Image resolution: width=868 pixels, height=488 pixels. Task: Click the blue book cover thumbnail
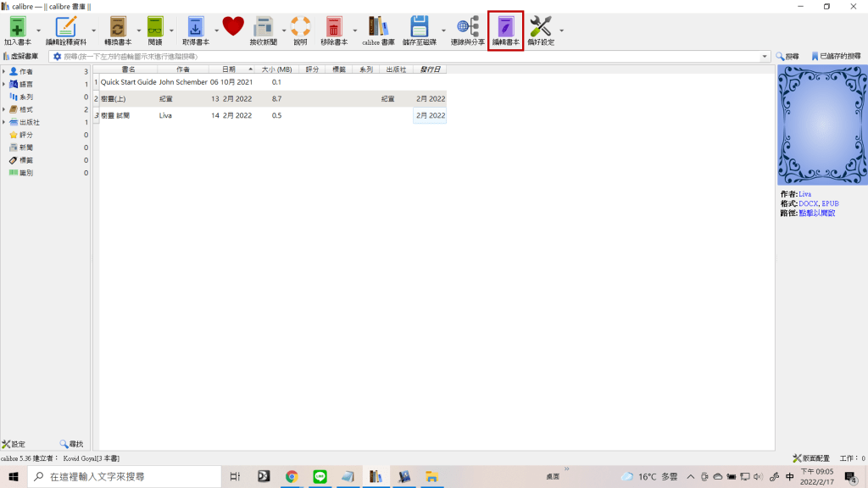[821, 124]
